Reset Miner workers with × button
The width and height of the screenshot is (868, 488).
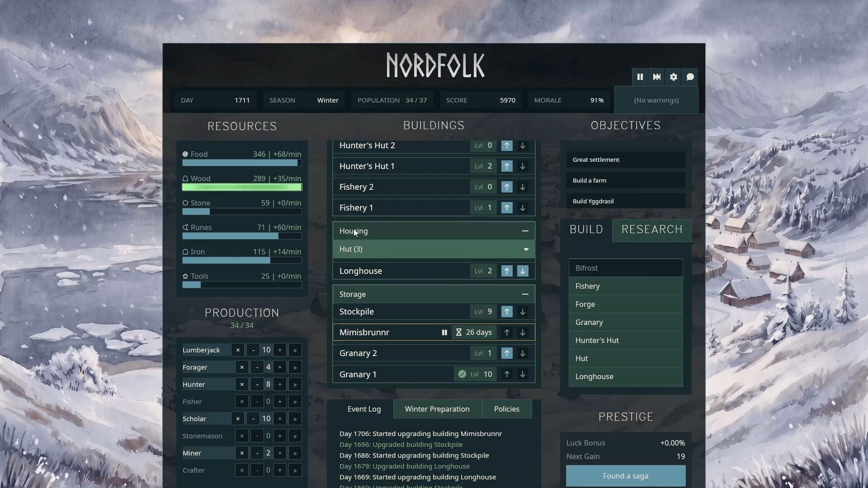click(242, 453)
